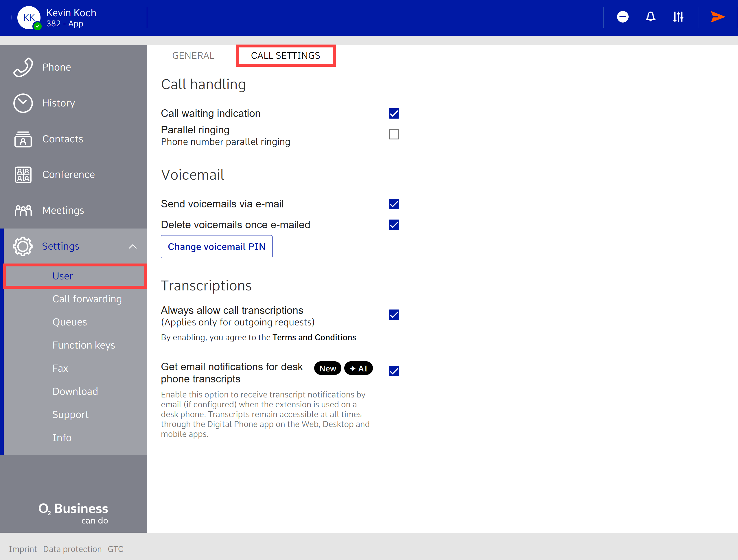738x560 pixels.
Task: Toggle Always allow call transcriptions
Action: (x=394, y=315)
